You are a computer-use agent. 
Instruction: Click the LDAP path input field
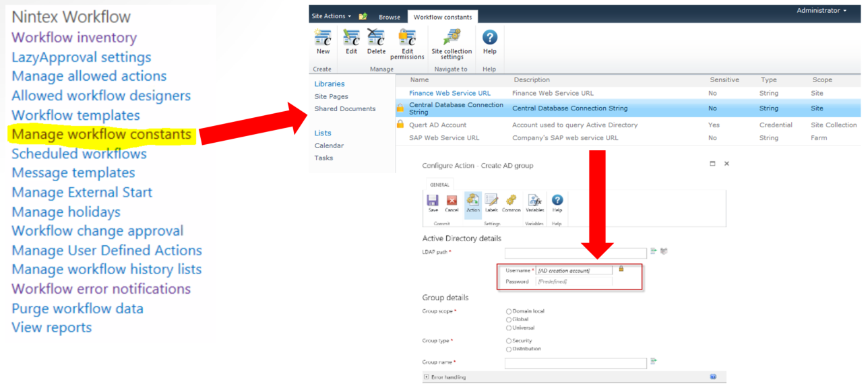576,252
